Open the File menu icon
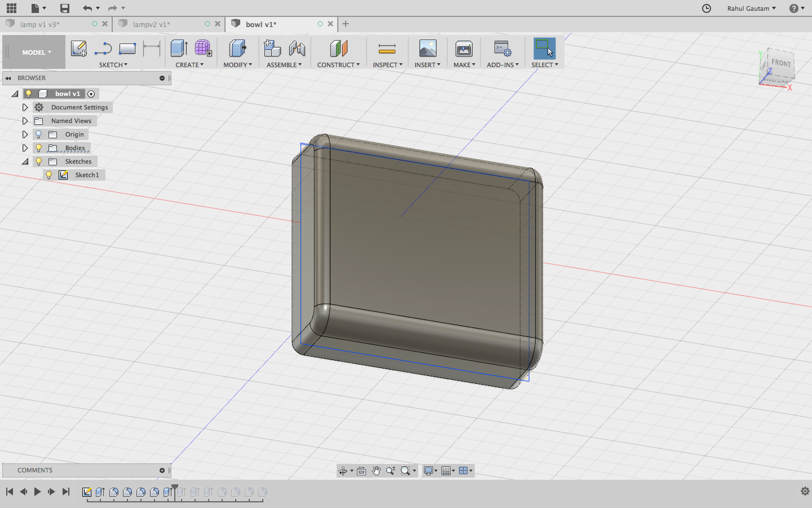This screenshot has height=508, width=812. [38, 8]
